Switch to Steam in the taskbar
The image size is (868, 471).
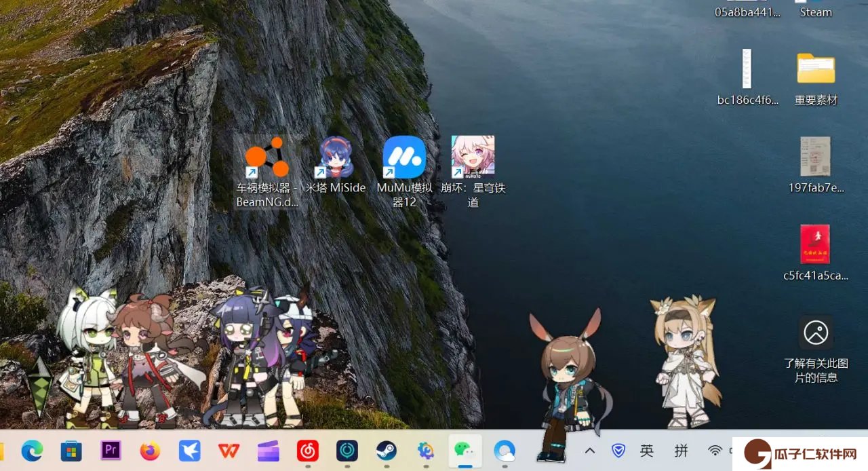pyautogui.click(x=387, y=451)
